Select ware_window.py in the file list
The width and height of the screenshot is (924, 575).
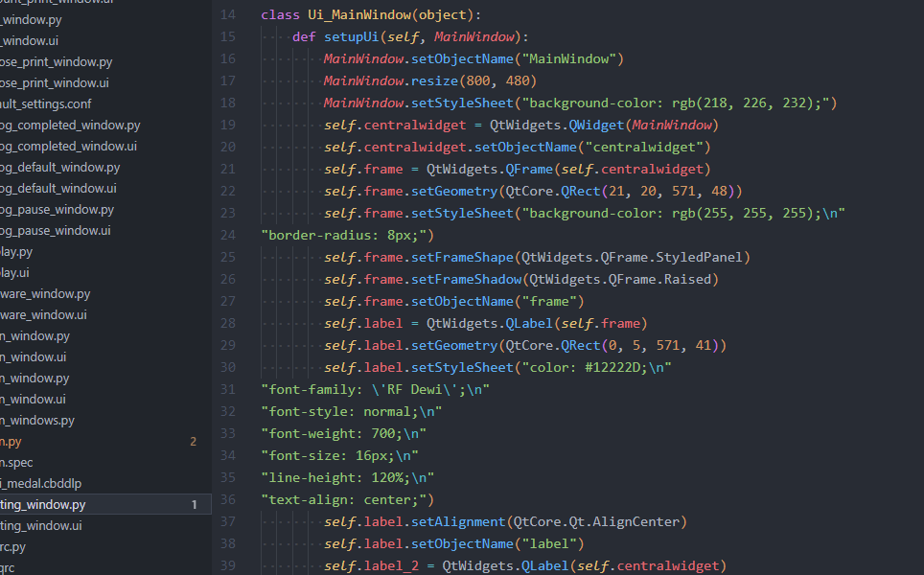click(45, 294)
